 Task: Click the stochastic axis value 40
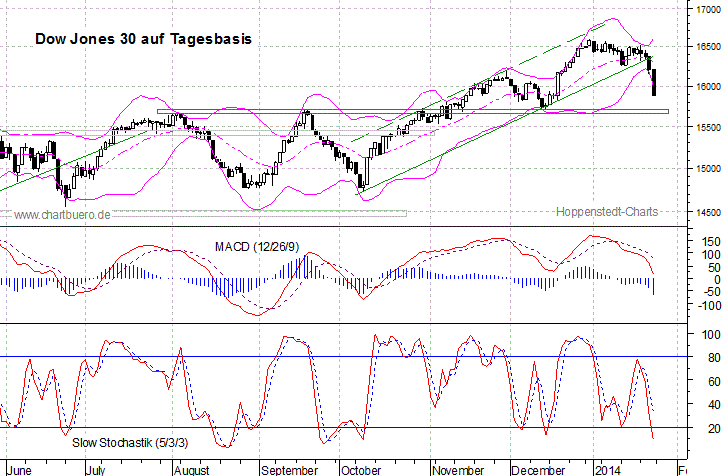[714, 405]
